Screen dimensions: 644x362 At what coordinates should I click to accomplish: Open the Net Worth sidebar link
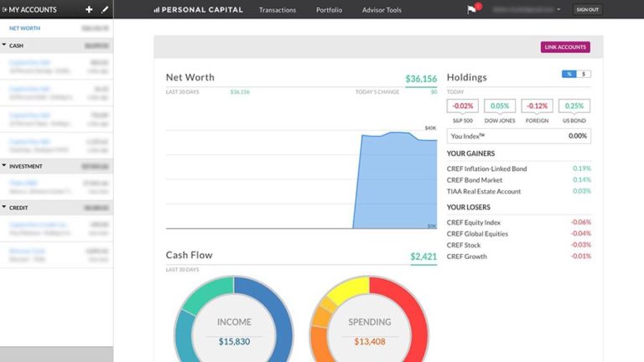pyautogui.click(x=24, y=28)
